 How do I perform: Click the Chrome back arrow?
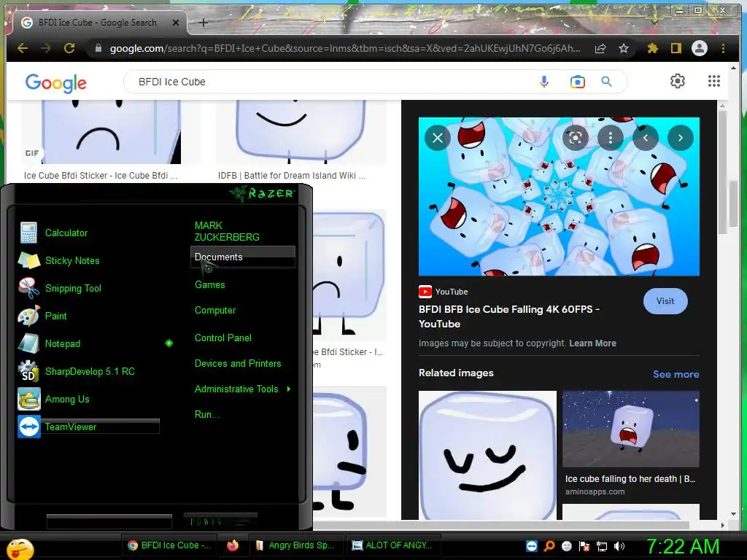click(x=23, y=48)
